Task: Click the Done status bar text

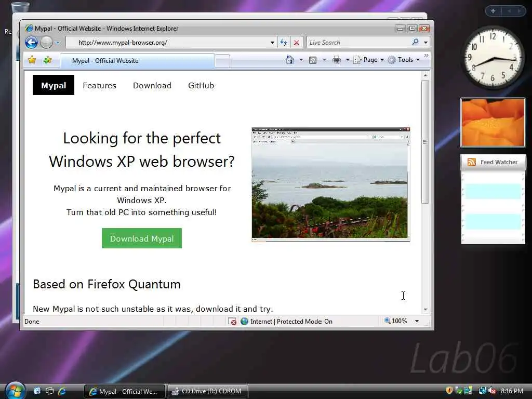Action: pyautogui.click(x=32, y=321)
